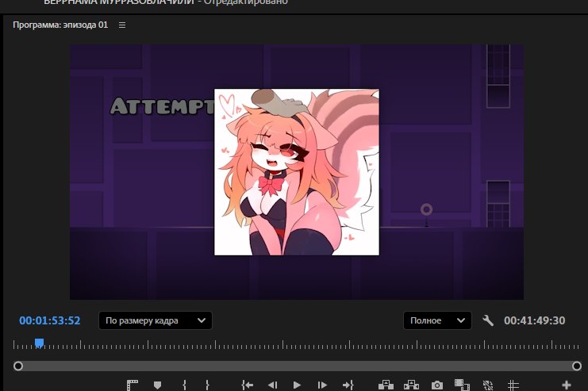Click the left handle of zoom scrollbar
This screenshot has width=588, height=391.
pyautogui.click(x=18, y=366)
